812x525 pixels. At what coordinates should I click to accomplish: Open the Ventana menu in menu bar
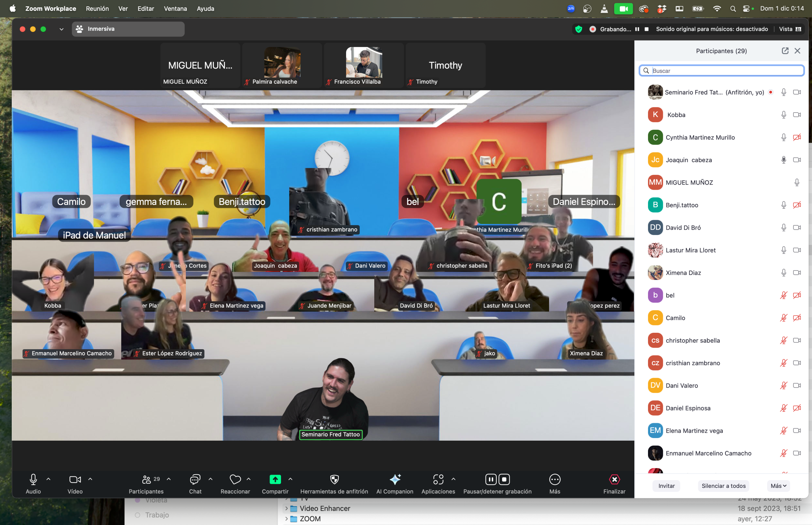175,9
